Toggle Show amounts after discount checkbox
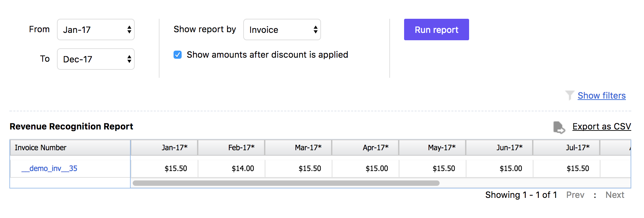 178,55
